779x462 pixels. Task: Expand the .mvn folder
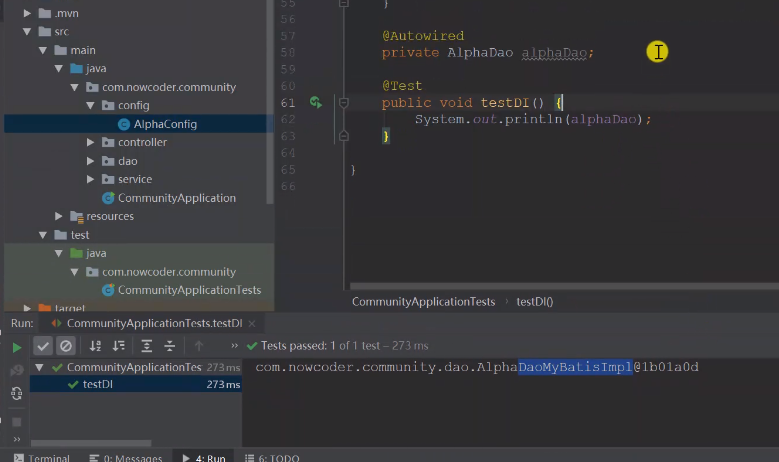click(x=27, y=13)
